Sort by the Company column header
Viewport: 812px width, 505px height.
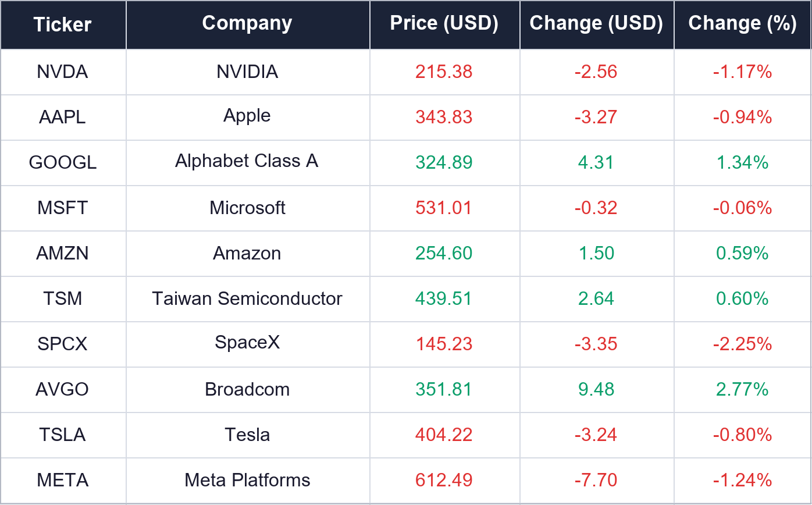(x=247, y=23)
